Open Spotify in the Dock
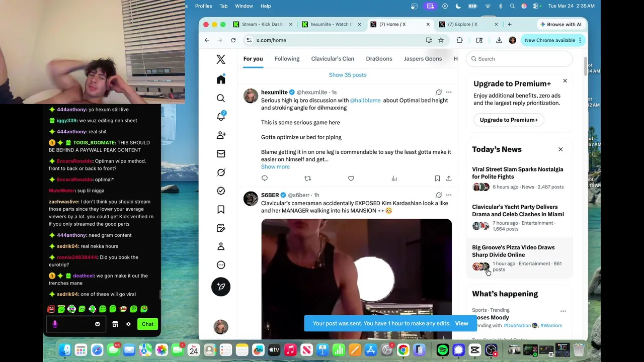This screenshot has height=362, width=644. click(443, 350)
